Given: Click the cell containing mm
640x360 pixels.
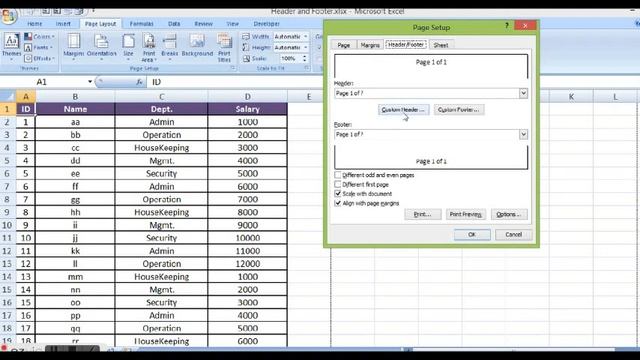Looking at the screenshot, I should [75, 277].
